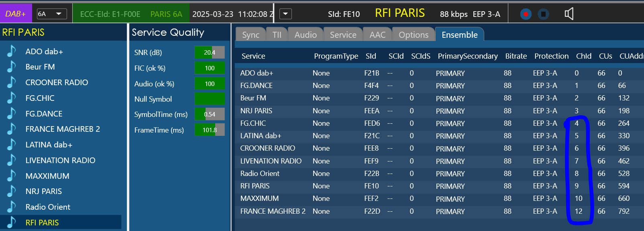Sort table by ChId column header
The image size is (644, 231).
click(584, 56)
